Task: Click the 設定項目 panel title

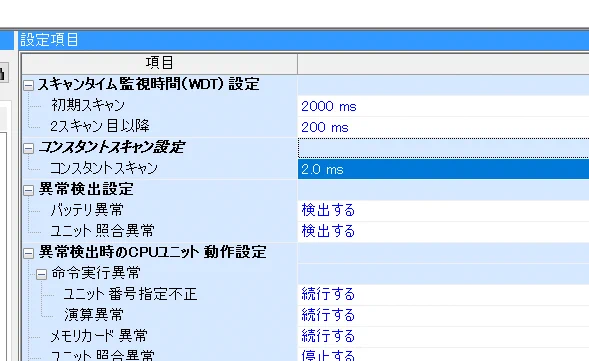Action: pos(49,40)
